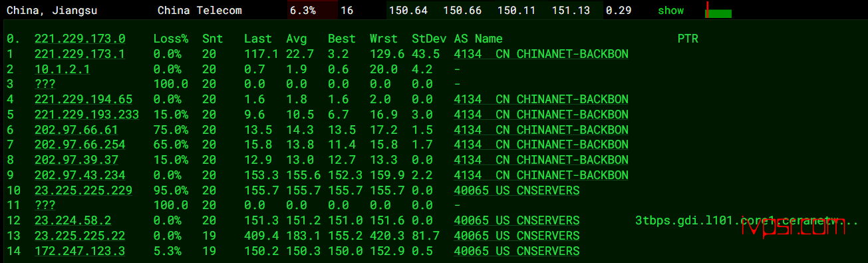Open AS 40065 CNSERVERS link in hop 14 row
The image size is (868, 263).
coord(517,251)
